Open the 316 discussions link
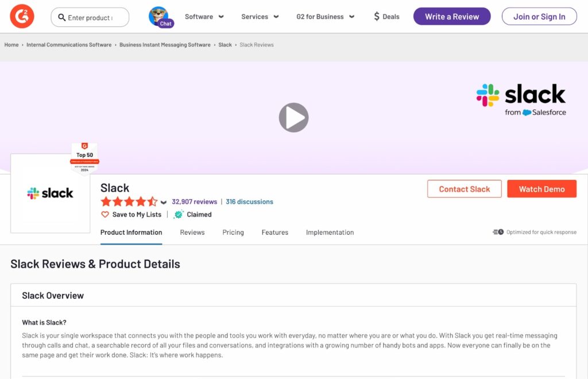 tap(249, 202)
